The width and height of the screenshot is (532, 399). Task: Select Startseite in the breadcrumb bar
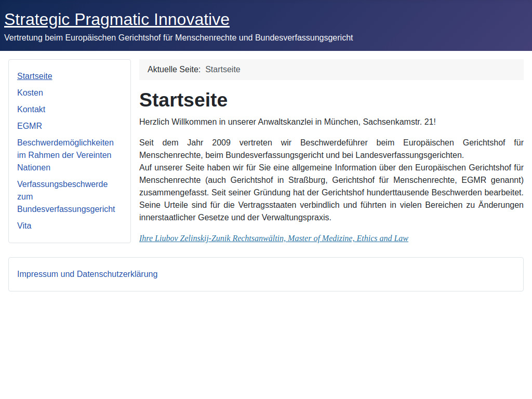click(222, 69)
